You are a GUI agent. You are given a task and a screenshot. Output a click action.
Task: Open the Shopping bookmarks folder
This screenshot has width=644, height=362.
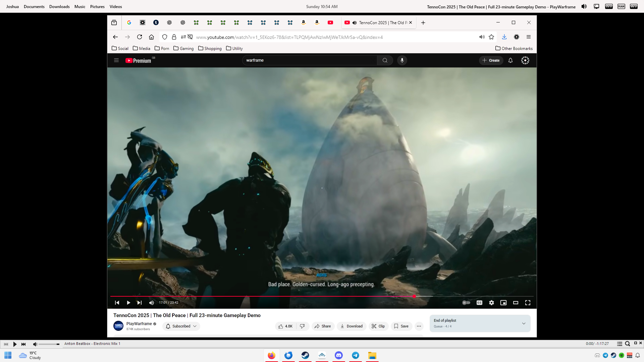210,48
